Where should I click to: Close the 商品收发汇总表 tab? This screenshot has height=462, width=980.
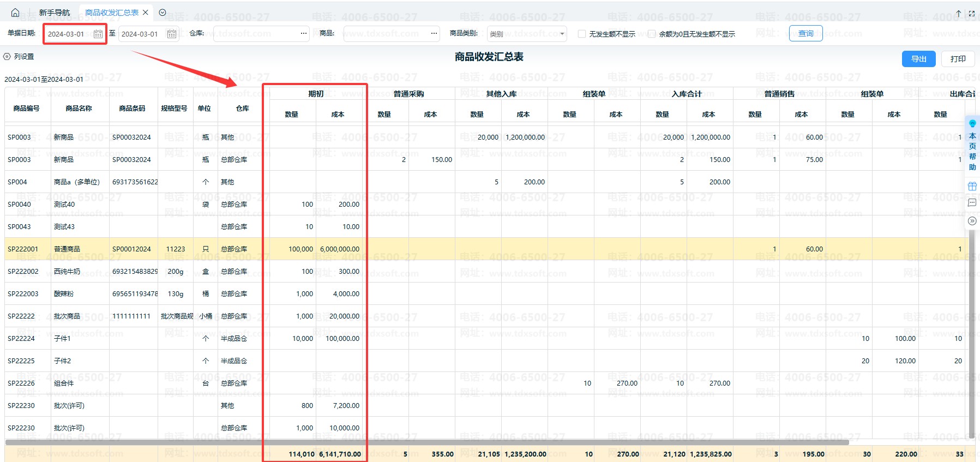click(146, 13)
